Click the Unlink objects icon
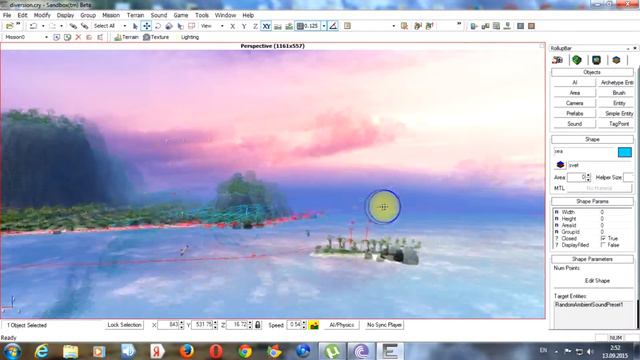The width and height of the screenshot is (640, 360). tap(84, 26)
